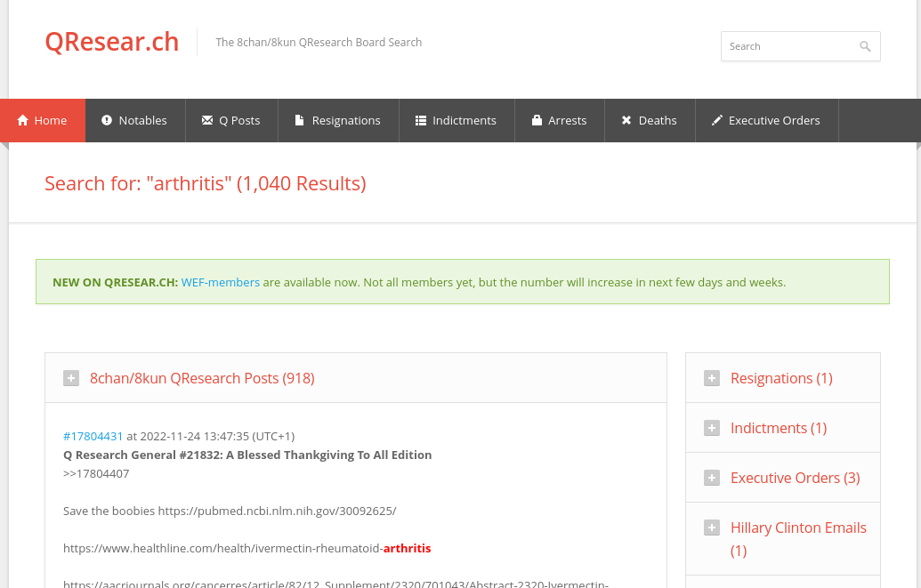This screenshot has width=921, height=588.
Task: Click the Resignations (1) sidebar heading
Action: (781, 378)
